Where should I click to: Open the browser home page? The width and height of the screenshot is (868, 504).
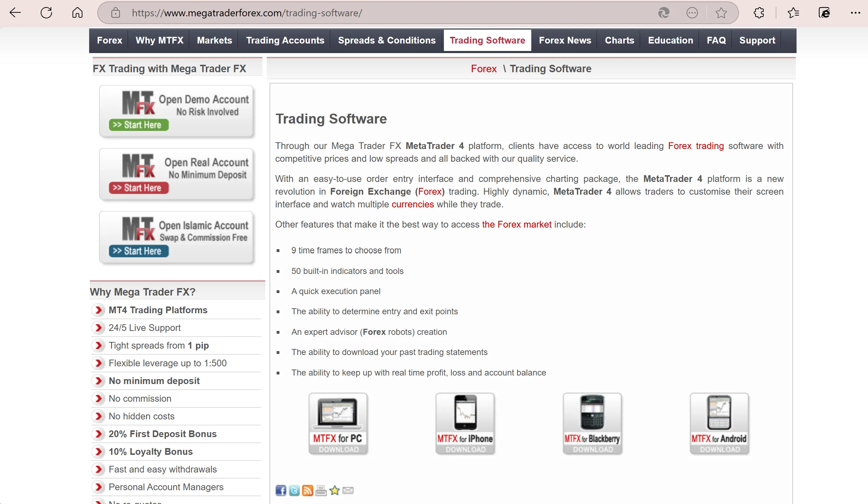(77, 13)
